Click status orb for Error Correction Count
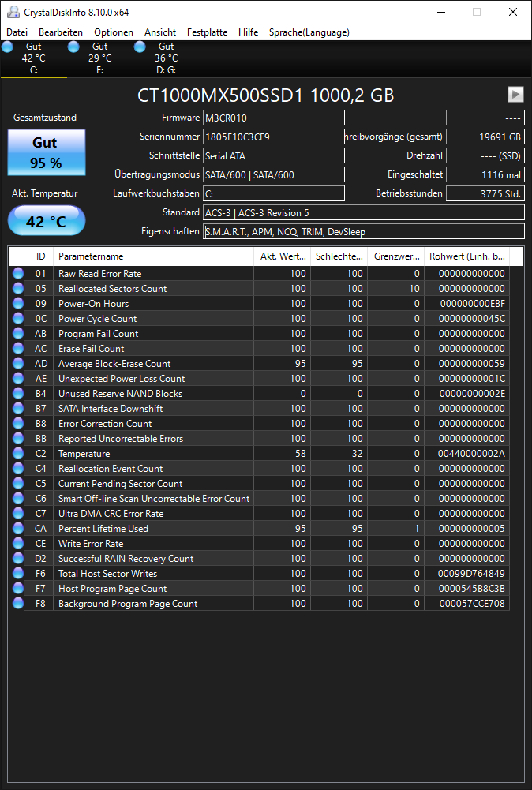The height and width of the screenshot is (790, 532). pos(18,423)
